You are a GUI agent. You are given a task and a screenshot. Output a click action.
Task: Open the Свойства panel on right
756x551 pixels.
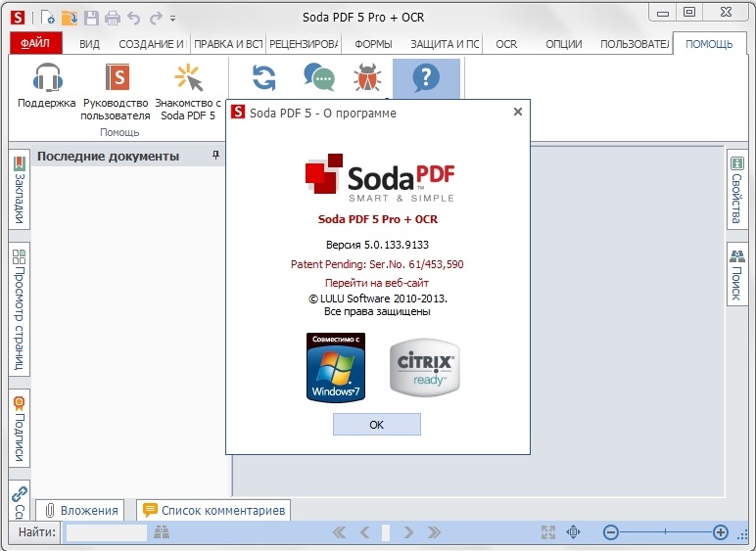[736, 190]
